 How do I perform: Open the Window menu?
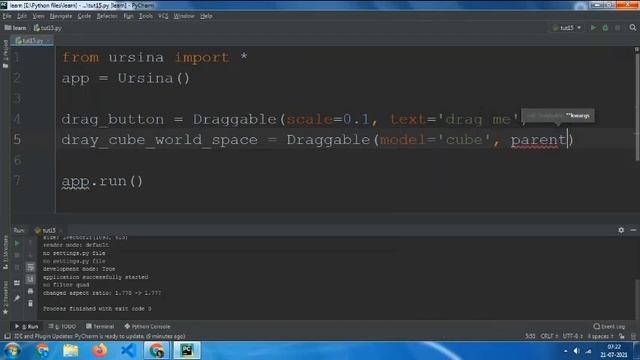[x=184, y=16]
